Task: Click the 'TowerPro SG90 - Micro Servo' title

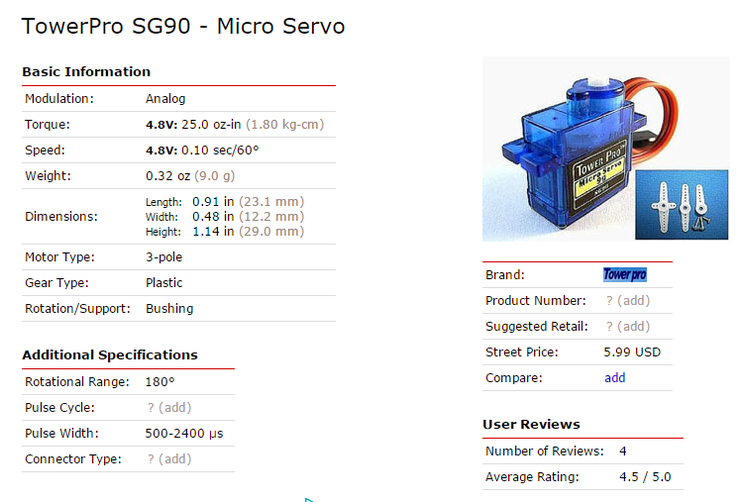Action: 183,26
